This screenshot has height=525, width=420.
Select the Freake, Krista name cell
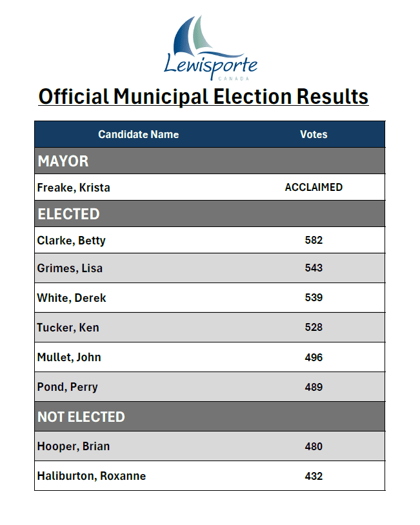coord(74,188)
